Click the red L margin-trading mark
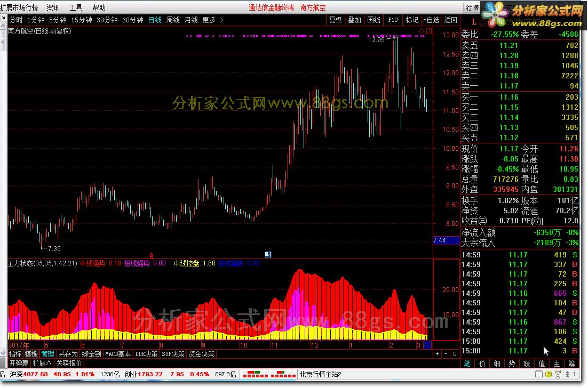Screen dimensions: 588x388 tap(474, 22)
